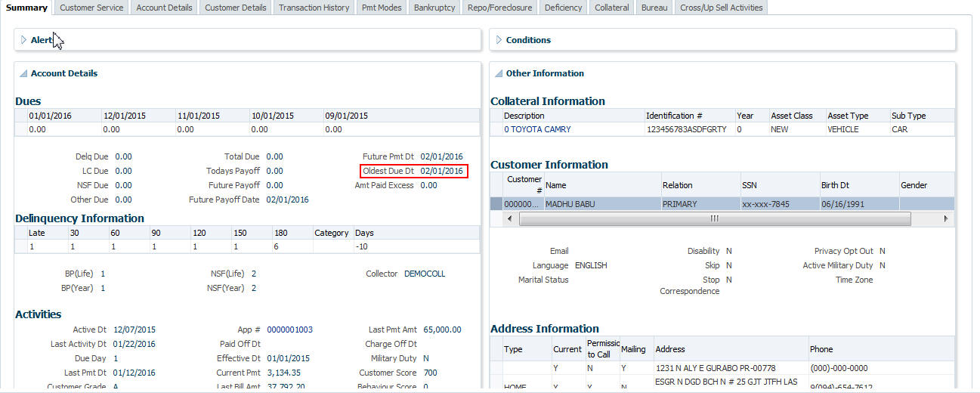Click the customer table horizontal scrollbar thumb
980x393 pixels.
tap(714, 218)
